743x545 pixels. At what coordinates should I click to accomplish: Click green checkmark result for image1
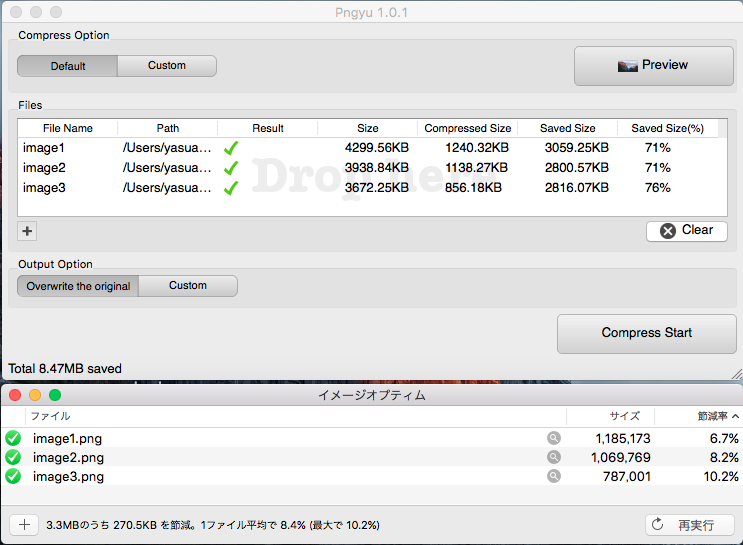[x=231, y=148]
